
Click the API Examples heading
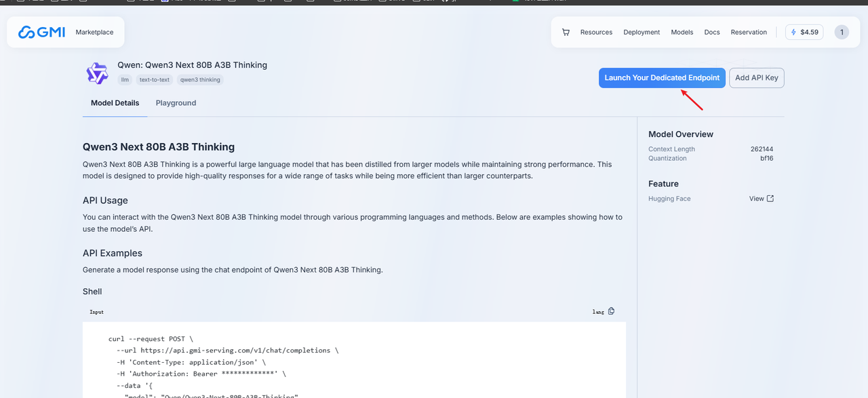[113, 253]
